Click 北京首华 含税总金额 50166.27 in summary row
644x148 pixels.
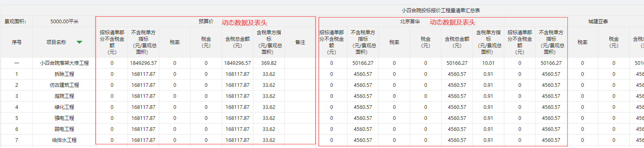[457, 63]
